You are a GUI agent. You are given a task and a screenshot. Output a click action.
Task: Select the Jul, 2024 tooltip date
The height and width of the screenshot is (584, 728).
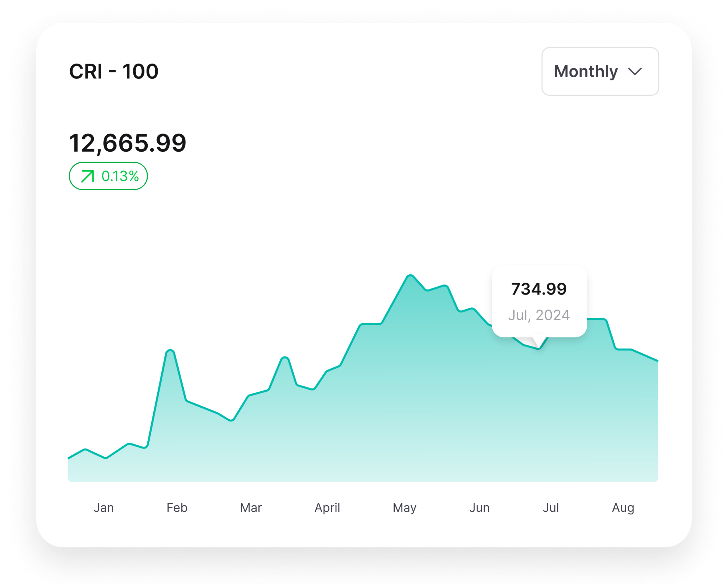[x=539, y=315]
